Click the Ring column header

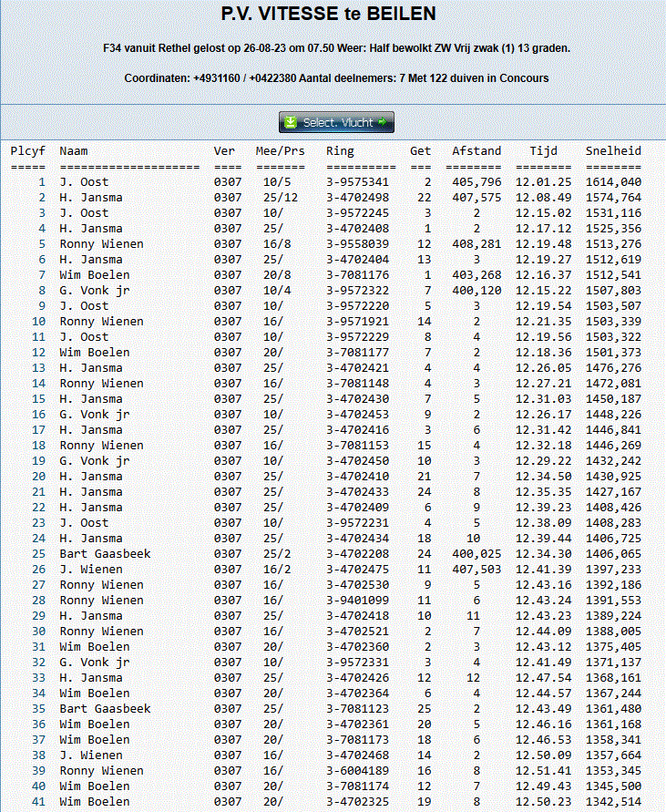[340, 151]
